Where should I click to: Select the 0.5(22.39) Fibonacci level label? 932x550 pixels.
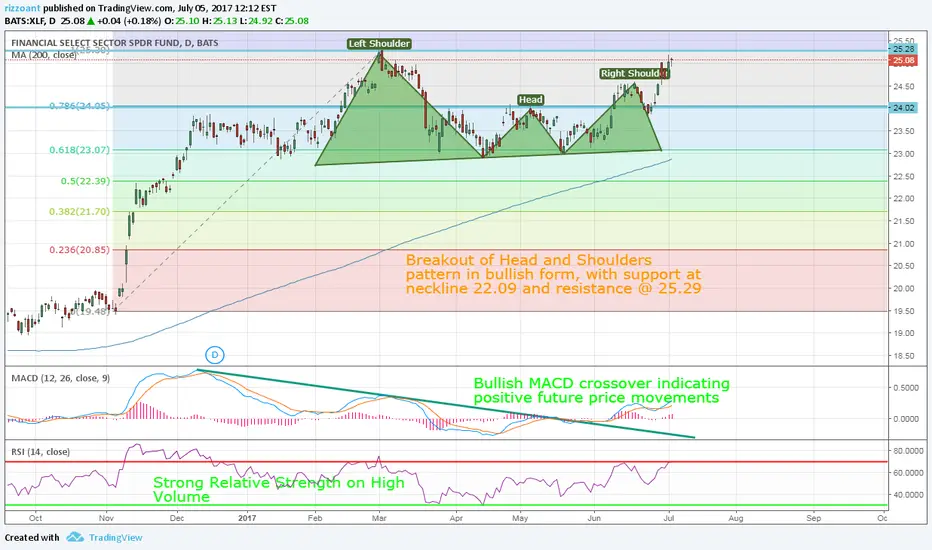tap(85, 181)
